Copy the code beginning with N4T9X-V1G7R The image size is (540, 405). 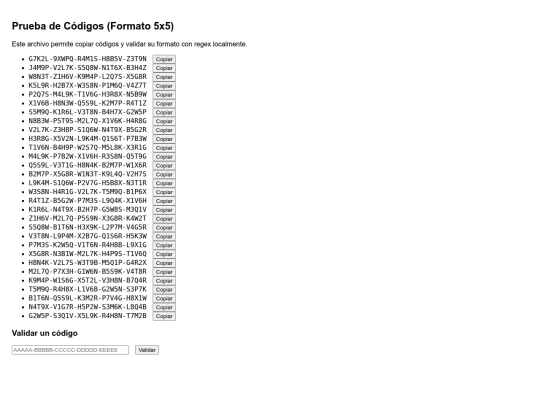(x=164, y=308)
